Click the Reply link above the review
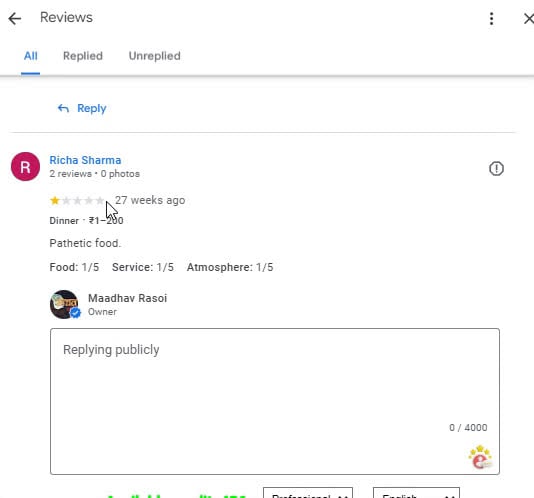Viewport: 534px width, 498px height. click(x=92, y=108)
